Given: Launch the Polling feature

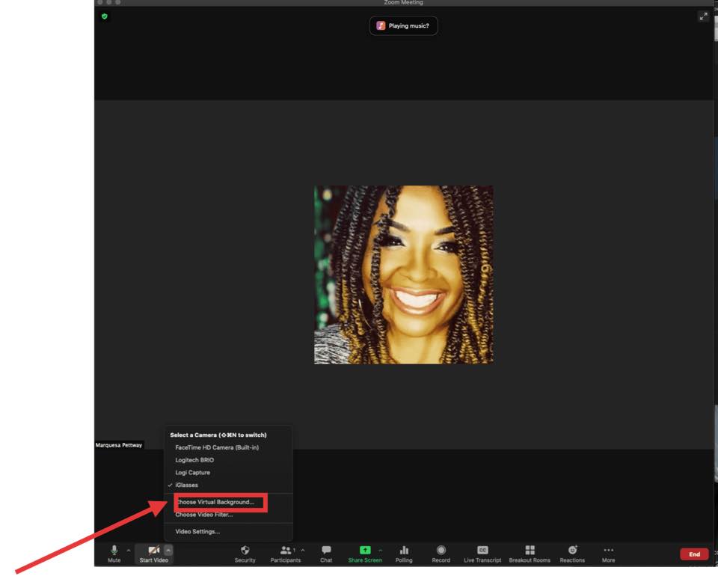Looking at the screenshot, I should (x=404, y=553).
